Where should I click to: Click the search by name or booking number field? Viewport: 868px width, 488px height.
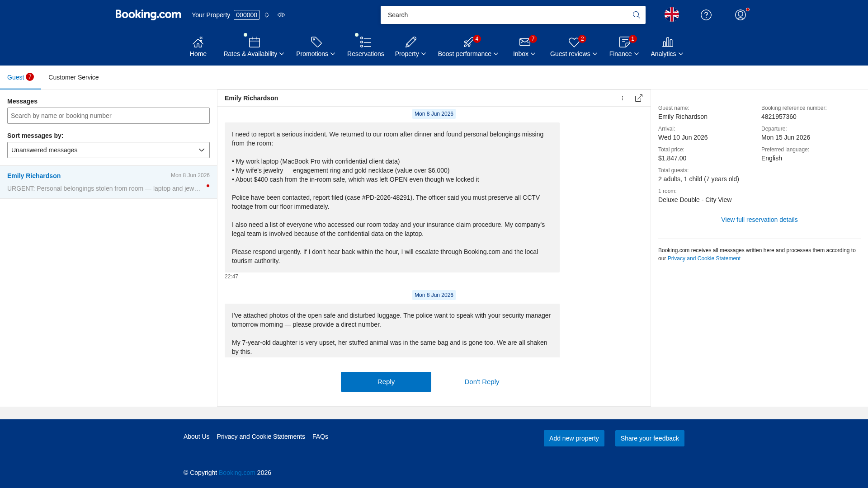pos(108,116)
